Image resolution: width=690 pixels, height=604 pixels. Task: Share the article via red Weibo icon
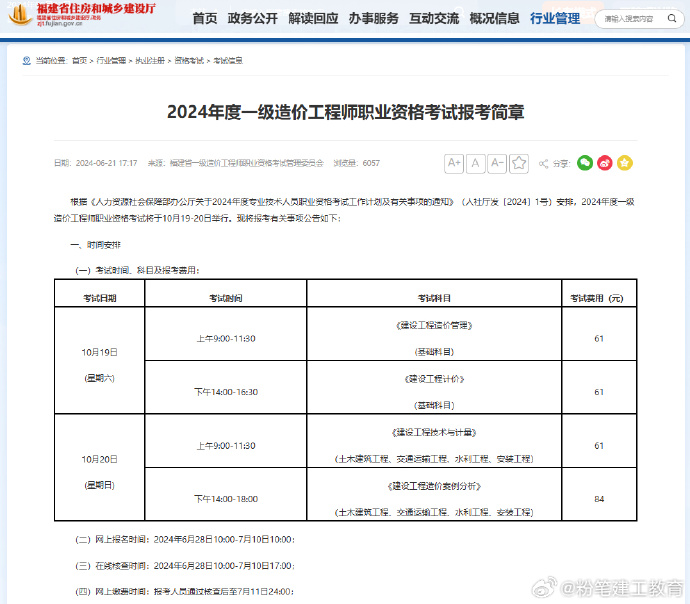coord(605,163)
